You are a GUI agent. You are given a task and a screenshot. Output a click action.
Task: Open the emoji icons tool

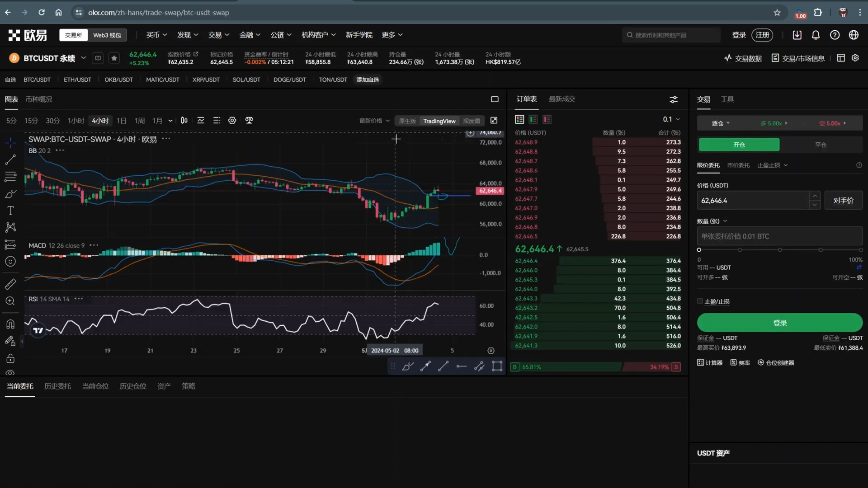10,262
